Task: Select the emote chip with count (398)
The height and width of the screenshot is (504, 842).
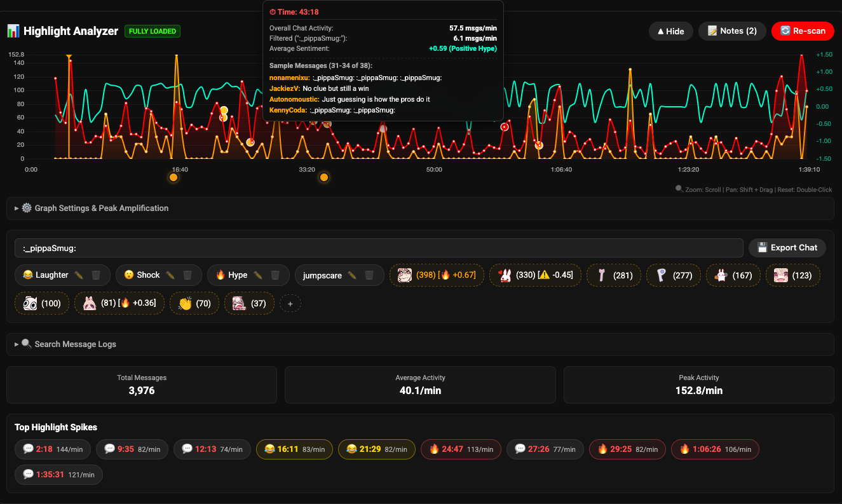Action: pyautogui.click(x=437, y=275)
